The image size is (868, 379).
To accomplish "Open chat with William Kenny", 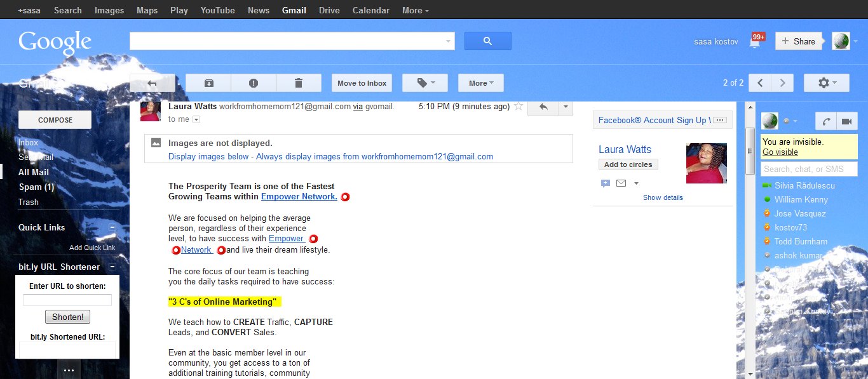I will click(x=801, y=200).
